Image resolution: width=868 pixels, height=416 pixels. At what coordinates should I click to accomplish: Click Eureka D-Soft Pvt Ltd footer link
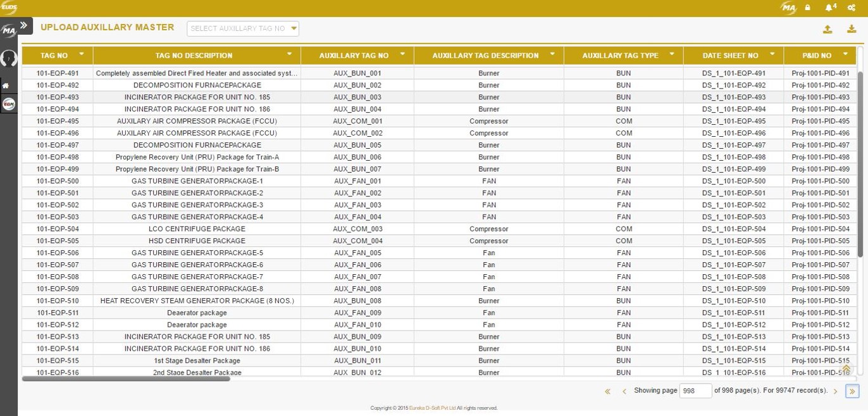pos(432,408)
